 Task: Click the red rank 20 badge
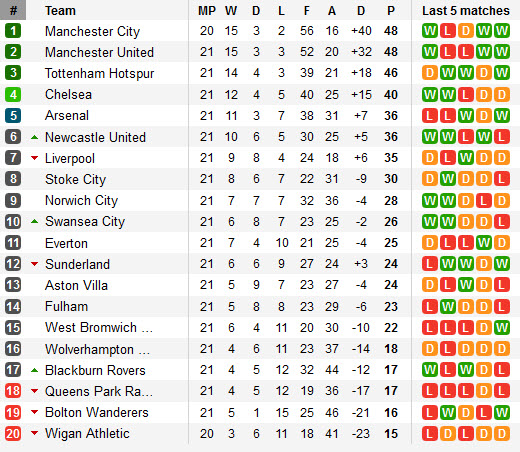pyautogui.click(x=13, y=434)
